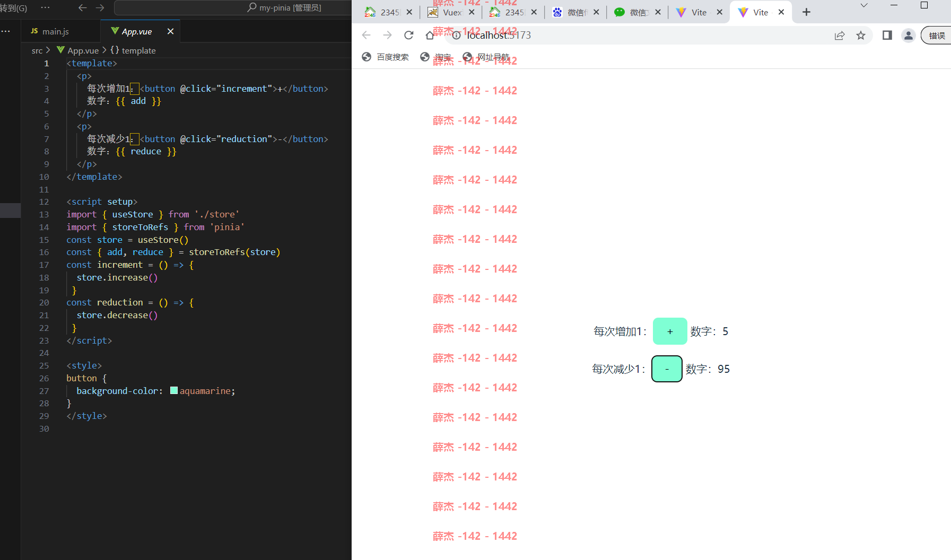Viewport: 951px width, 560px height.
Task: Click the 'storeToRefs' import on line 14
Action: (140, 227)
